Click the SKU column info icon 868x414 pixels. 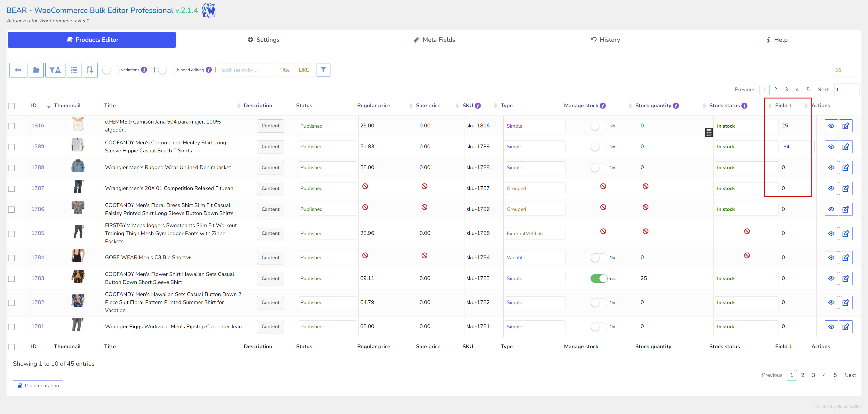tap(478, 106)
